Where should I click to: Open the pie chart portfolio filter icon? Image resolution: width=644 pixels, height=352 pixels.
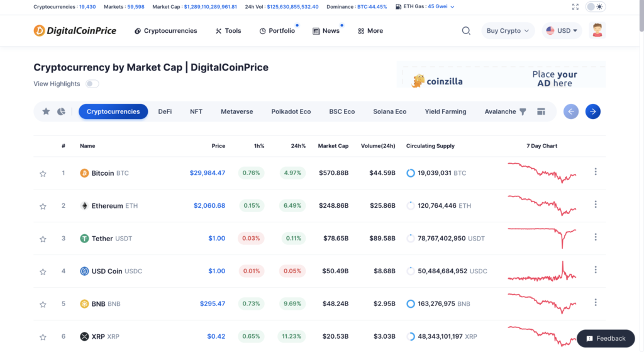(61, 111)
